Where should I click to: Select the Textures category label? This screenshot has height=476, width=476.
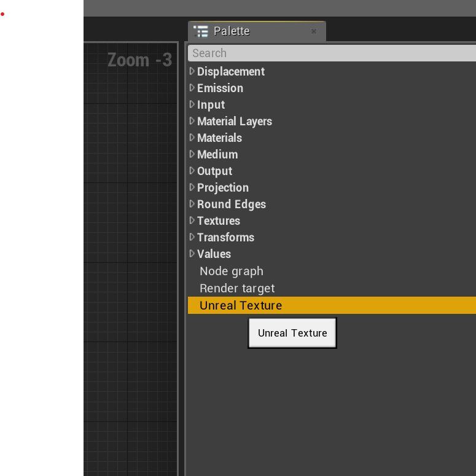(219, 220)
